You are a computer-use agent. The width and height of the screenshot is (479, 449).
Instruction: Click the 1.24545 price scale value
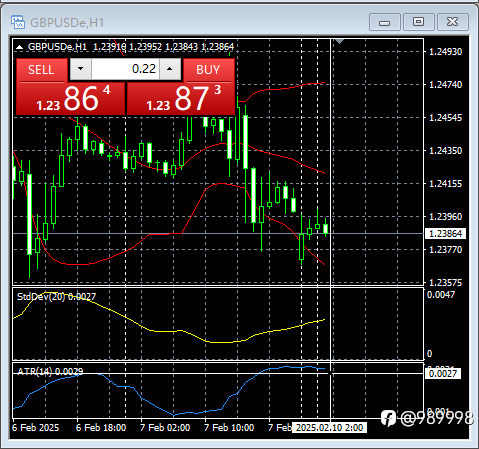click(445, 118)
